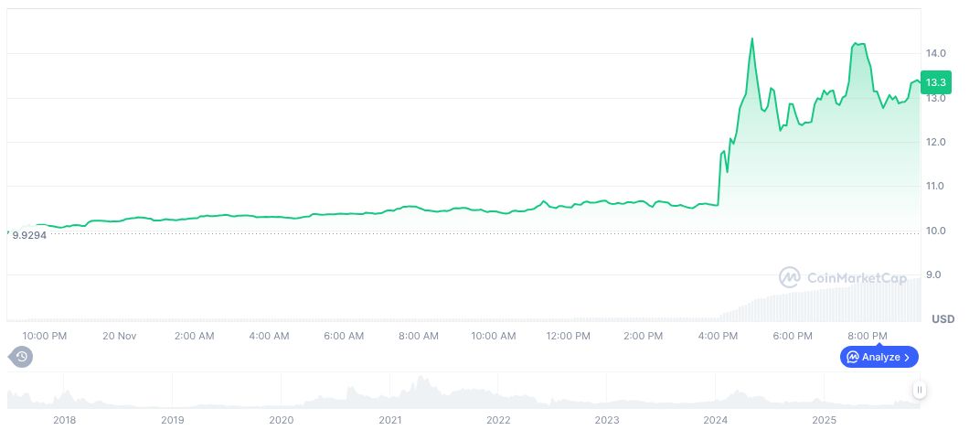Select the 12:00 PM axis label

(x=568, y=336)
